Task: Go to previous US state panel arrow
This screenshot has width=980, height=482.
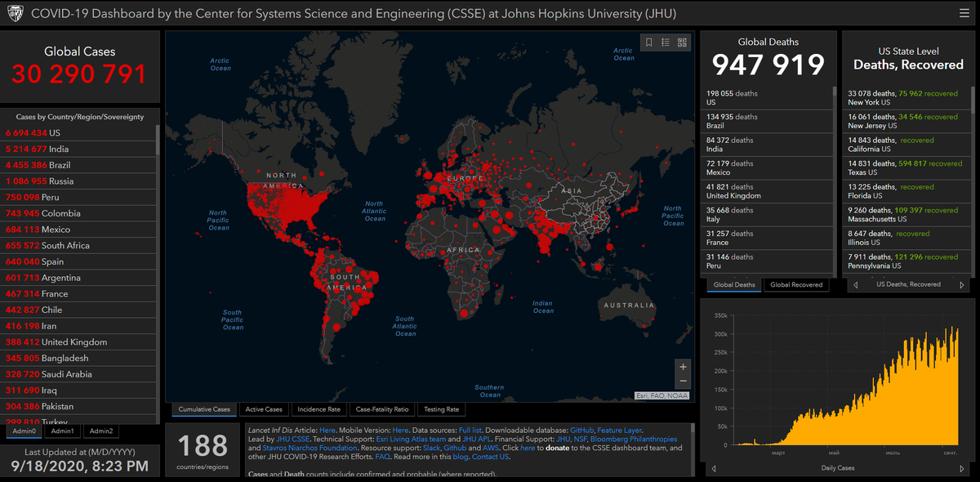Action: tap(854, 285)
